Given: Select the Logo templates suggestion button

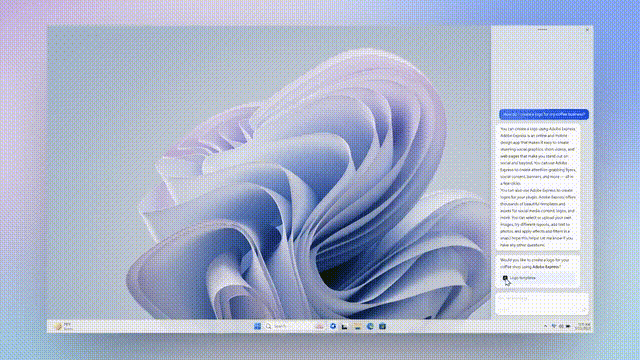Looking at the screenshot, I should tap(538, 278).
